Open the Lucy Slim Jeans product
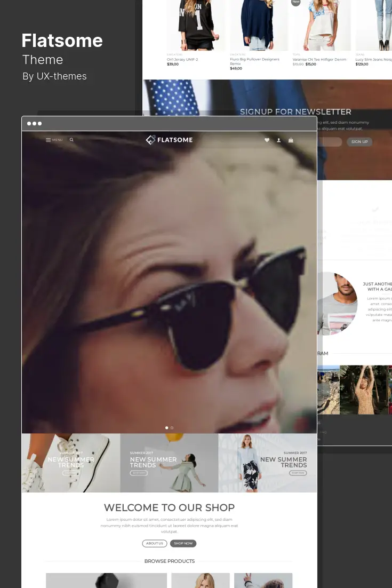This screenshot has width=392, height=588. click(373, 59)
